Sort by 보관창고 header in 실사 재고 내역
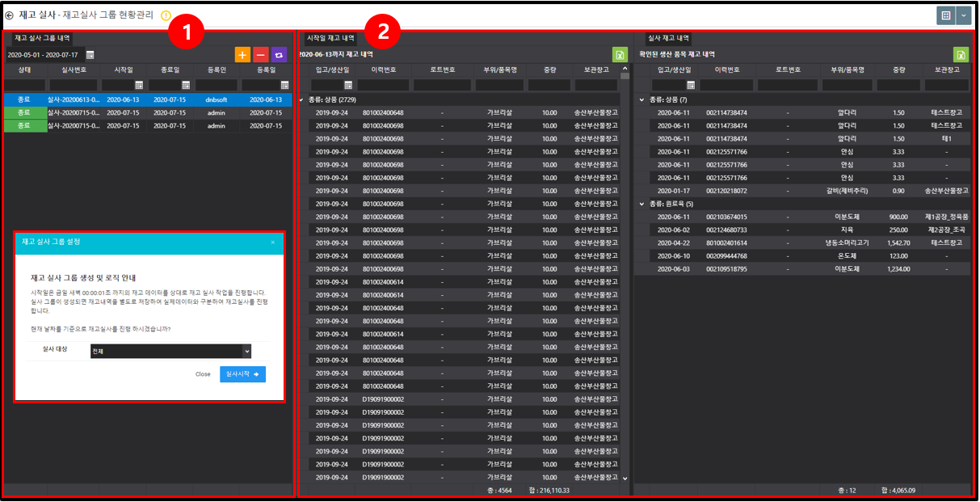Image resolution: width=980 pixels, height=502 pixels. point(947,70)
